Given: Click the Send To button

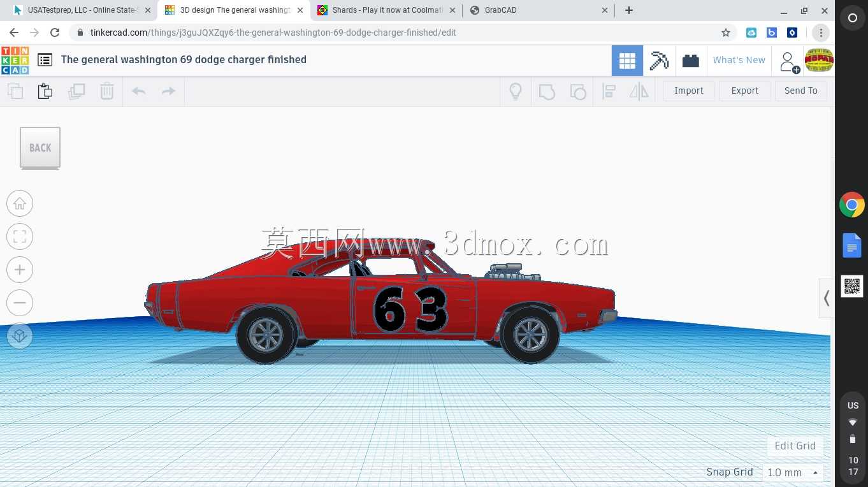Looking at the screenshot, I should 801,91.
